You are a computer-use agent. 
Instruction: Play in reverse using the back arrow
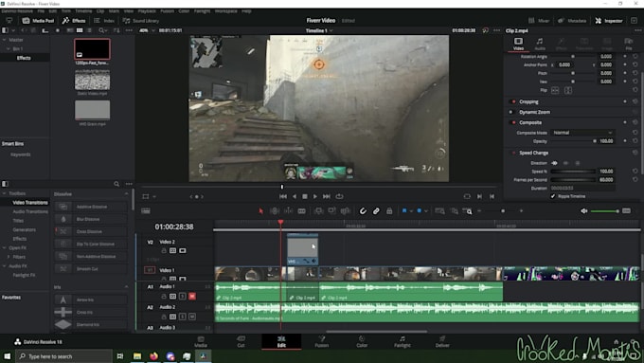coord(295,196)
